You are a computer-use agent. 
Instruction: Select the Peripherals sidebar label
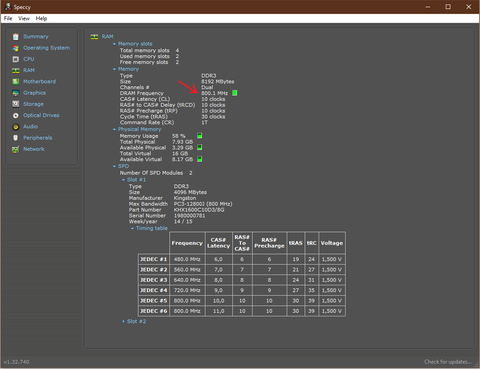37,138
